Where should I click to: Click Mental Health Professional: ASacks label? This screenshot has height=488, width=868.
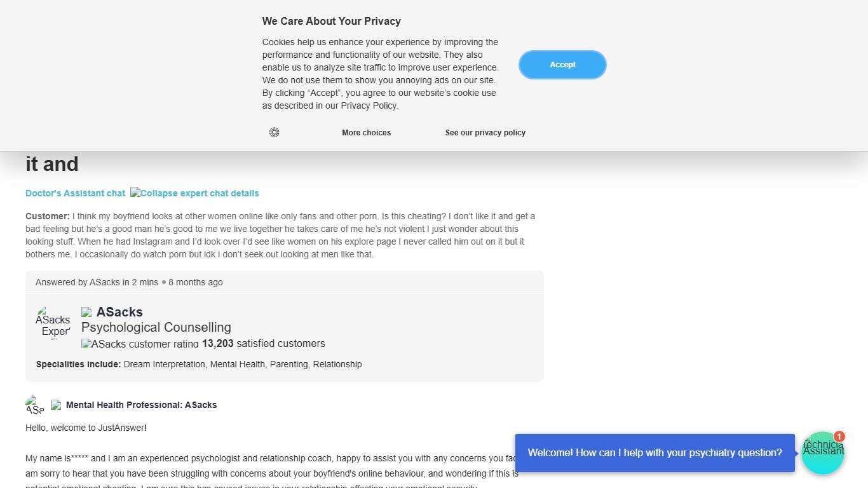[141, 405]
